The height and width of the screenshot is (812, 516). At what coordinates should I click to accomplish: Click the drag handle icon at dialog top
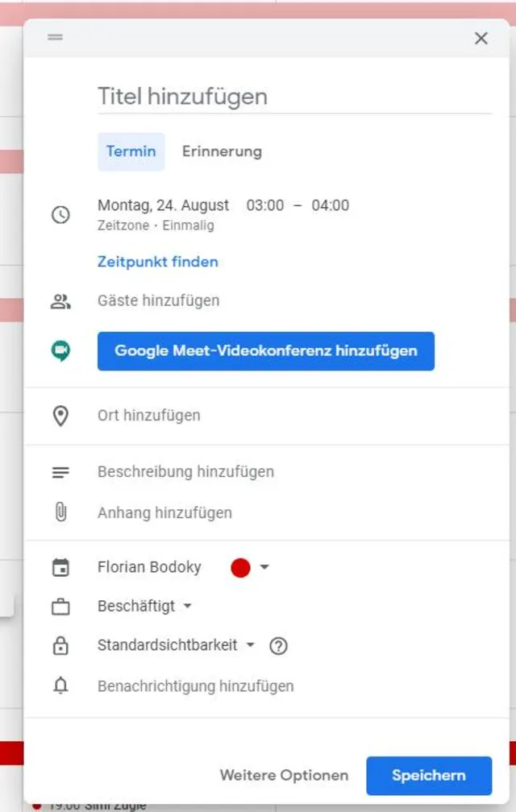click(55, 38)
